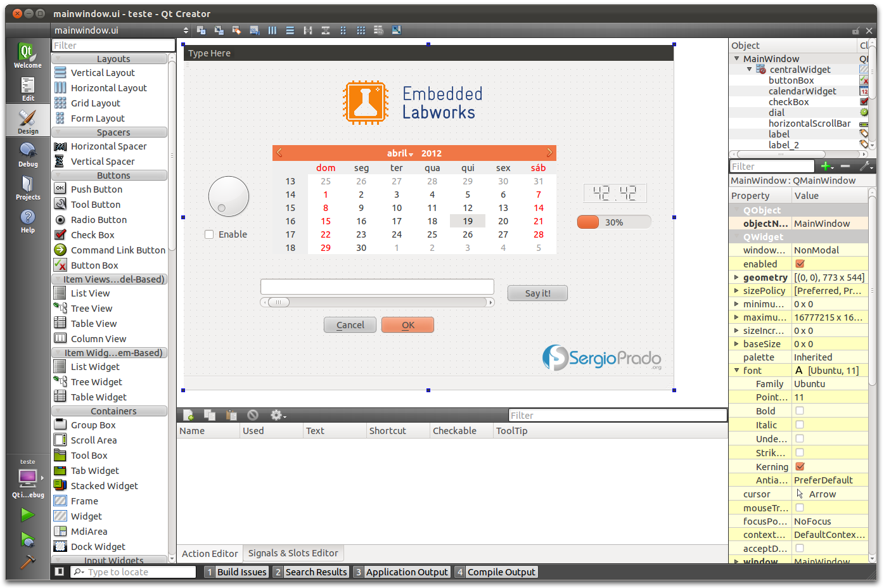
Task: Click the paste action icon
Action: pos(231,415)
